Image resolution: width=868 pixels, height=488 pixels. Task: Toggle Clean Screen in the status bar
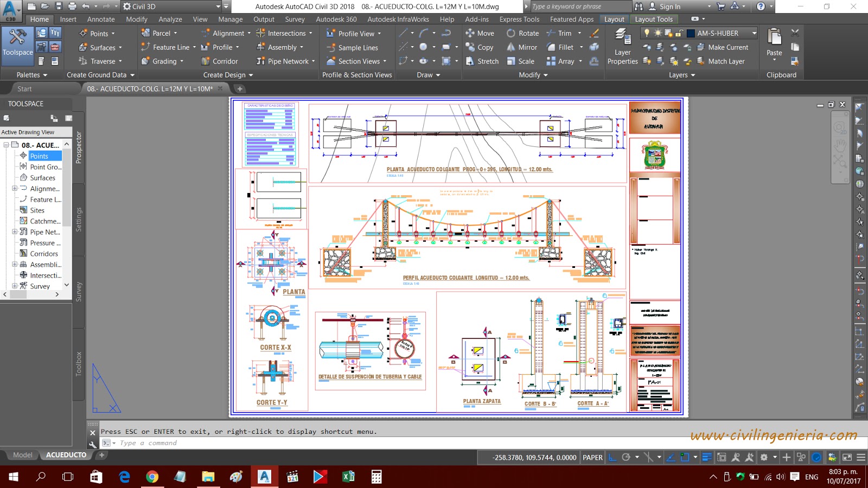(847, 457)
